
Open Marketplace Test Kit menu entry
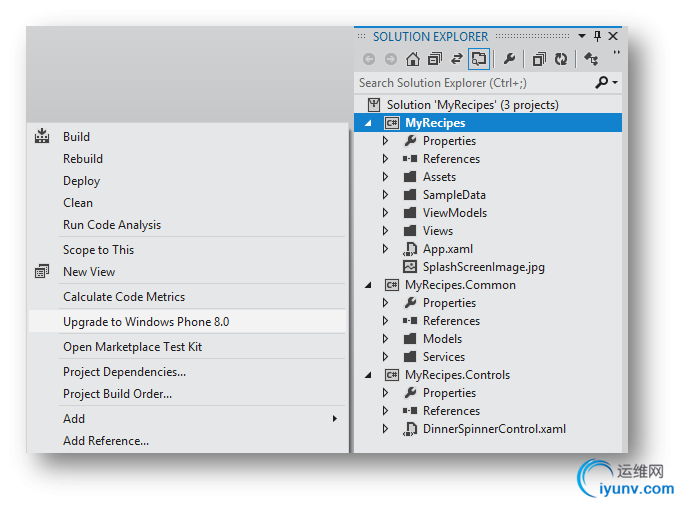click(189, 347)
